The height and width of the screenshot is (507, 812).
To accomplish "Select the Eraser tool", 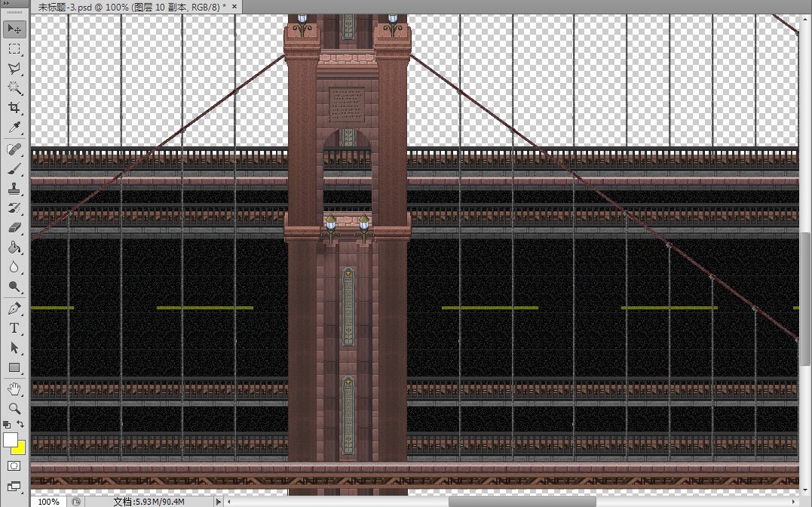I will [x=14, y=228].
